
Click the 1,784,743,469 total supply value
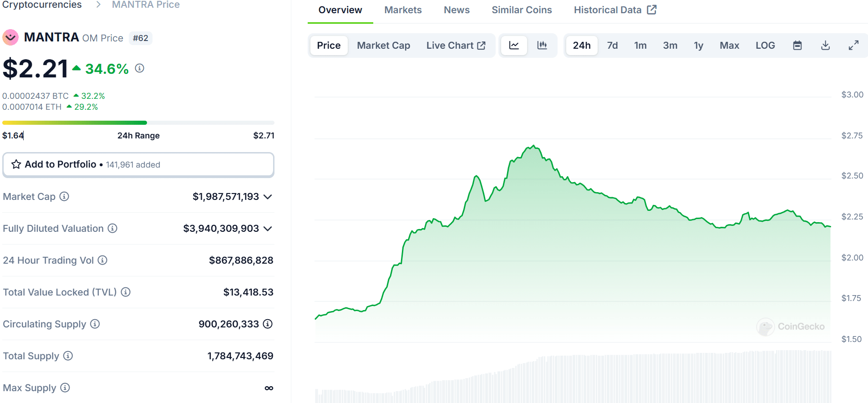click(240, 356)
